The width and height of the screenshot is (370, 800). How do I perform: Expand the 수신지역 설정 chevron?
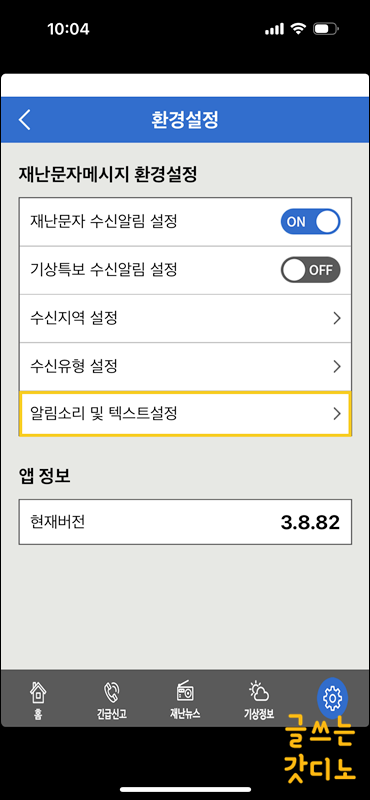(336, 318)
